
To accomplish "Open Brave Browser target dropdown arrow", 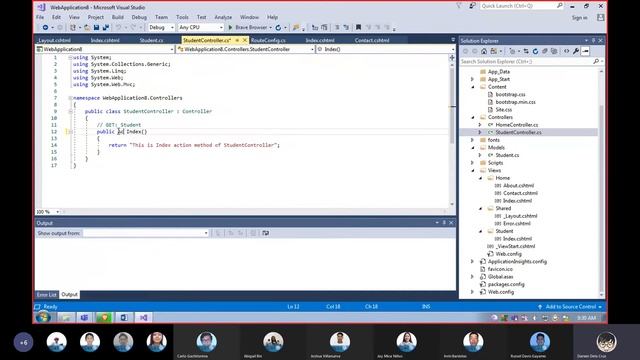I will click(x=271, y=27).
